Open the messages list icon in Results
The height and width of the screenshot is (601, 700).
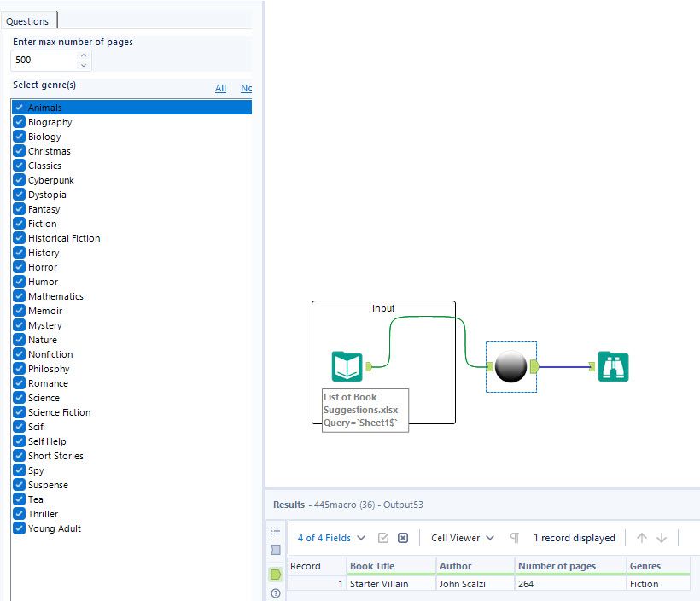pyautogui.click(x=276, y=531)
